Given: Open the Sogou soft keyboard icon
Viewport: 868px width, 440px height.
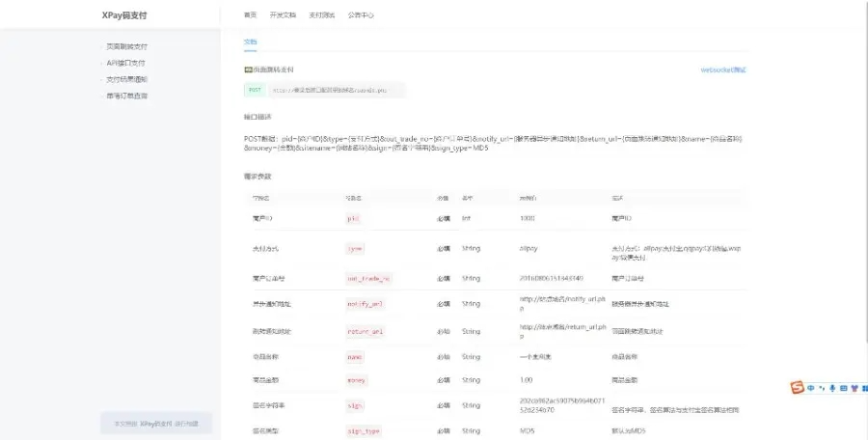Looking at the screenshot, I should 843,388.
